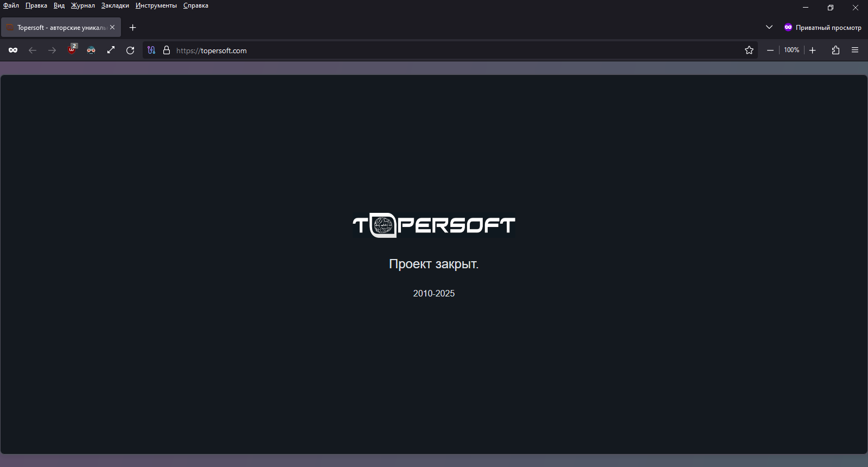The height and width of the screenshot is (467, 868).
Task: Click the Приватный просмотр indicator
Action: coord(822,27)
